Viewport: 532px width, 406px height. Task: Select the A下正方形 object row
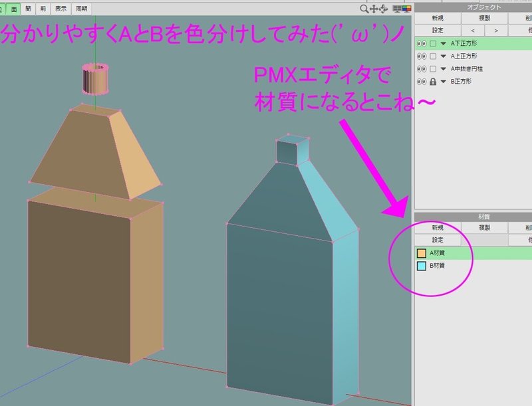pyautogui.click(x=473, y=44)
